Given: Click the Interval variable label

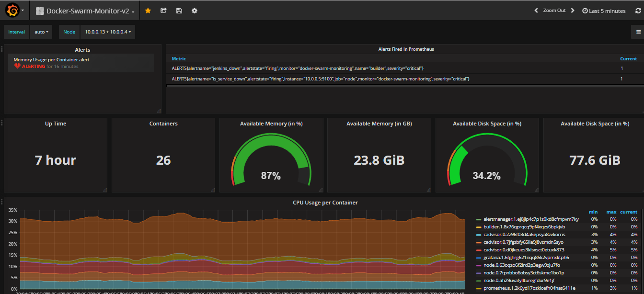Looking at the screenshot, I should [x=17, y=32].
